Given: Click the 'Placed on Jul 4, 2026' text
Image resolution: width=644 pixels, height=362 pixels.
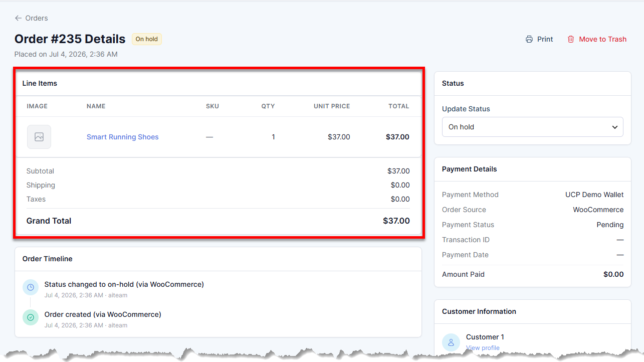Looking at the screenshot, I should [66, 54].
